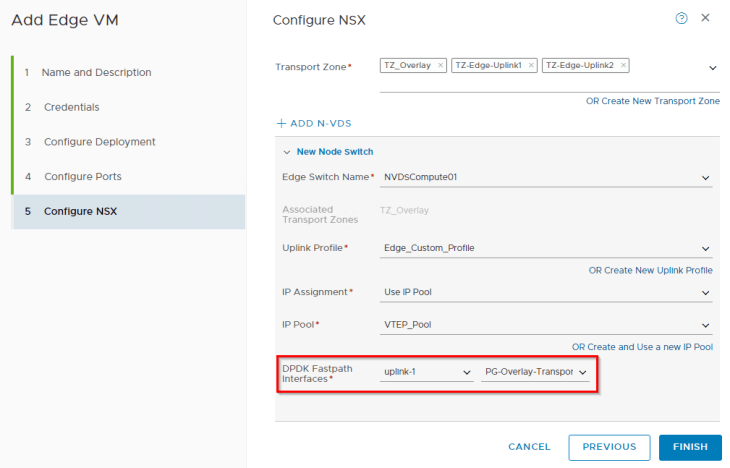Remove the TZ-Edge-Uplink2 transport zone tag
This screenshot has width=730, height=468.
click(x=624, y=66)
